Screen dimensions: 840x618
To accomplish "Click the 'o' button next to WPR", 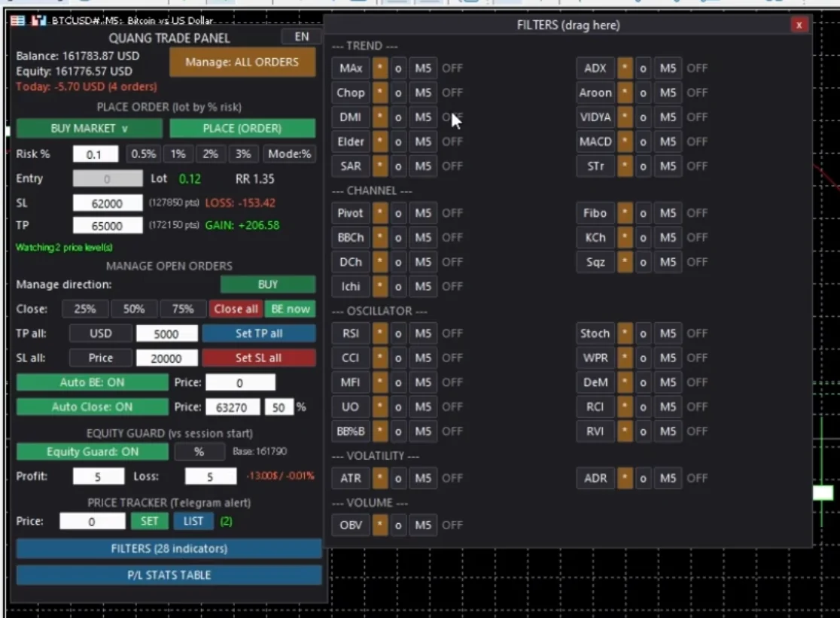I will tap(643, 358).
